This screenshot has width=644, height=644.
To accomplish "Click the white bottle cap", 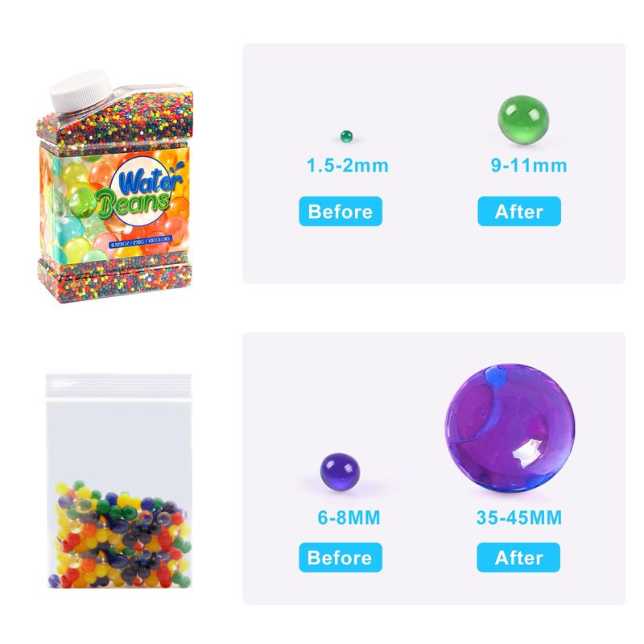I will pos(80,90).
